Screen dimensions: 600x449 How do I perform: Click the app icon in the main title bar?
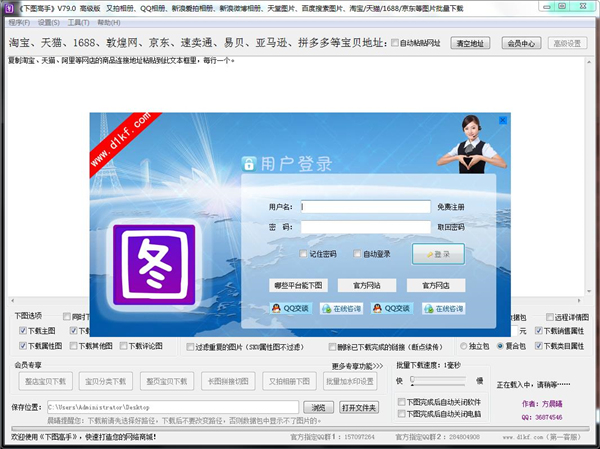click(8, 8)
